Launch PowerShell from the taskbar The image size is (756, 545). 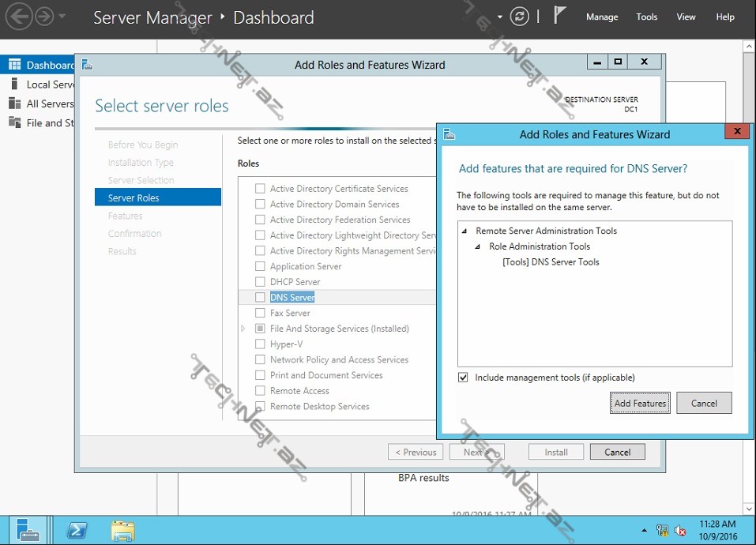tap(77, 530)
